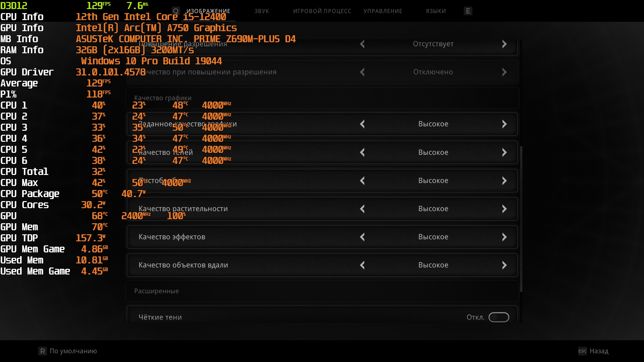Screen dimensions: 644x362
Task: Click left arrow for Качество эффектов
Action: tap(362, 237)
